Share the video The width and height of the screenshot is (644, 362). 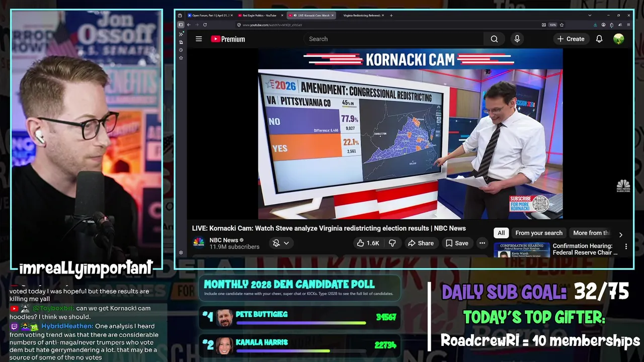421,243
